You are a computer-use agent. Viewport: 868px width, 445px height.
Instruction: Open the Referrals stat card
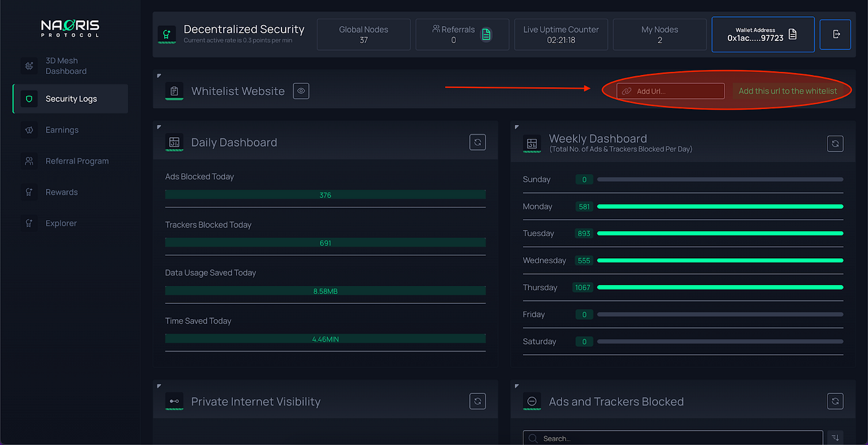[462, 34]
